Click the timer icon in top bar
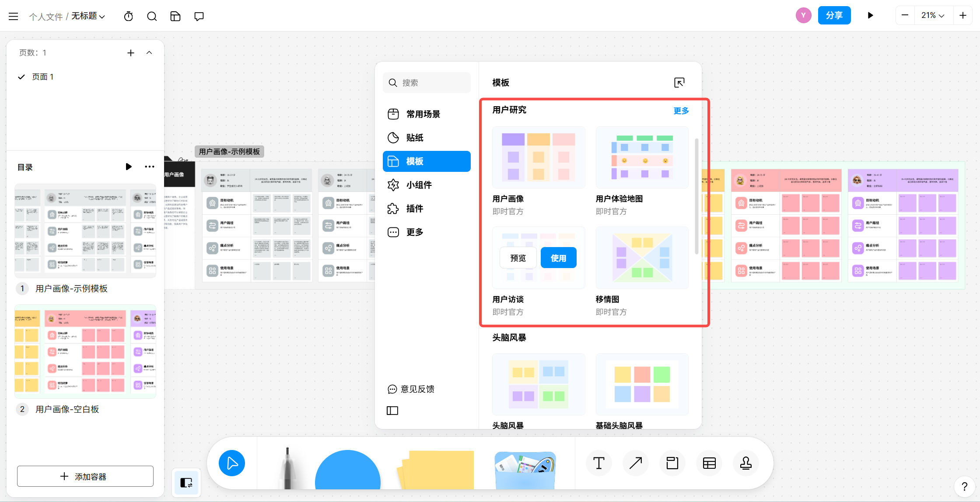Screen dimensions: 980x502 pyautogui.click(x=128, y=17)
